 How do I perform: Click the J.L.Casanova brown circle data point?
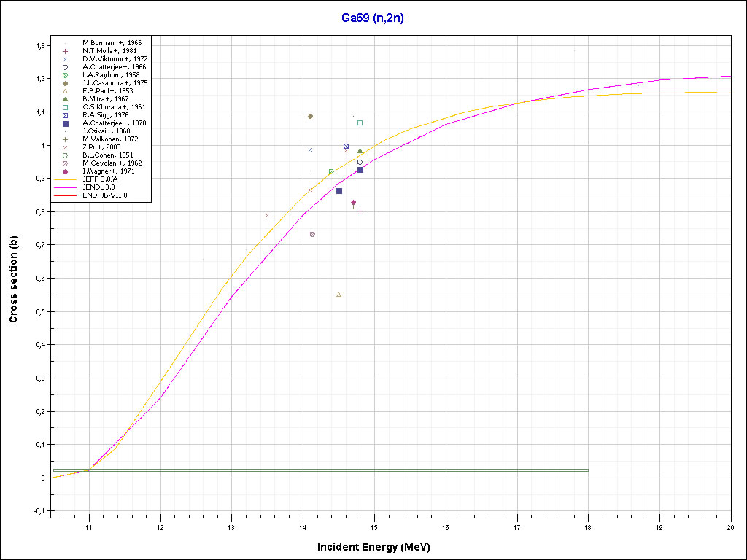310,116
